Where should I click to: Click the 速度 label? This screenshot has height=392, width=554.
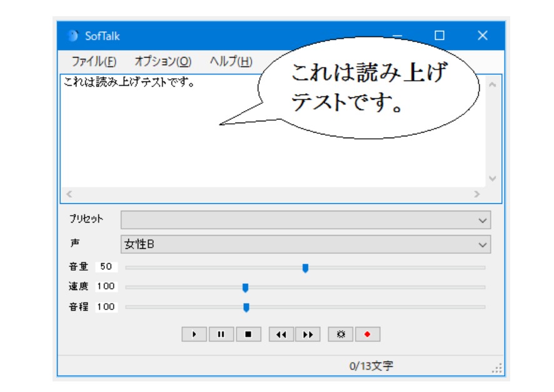pos(78,286)
